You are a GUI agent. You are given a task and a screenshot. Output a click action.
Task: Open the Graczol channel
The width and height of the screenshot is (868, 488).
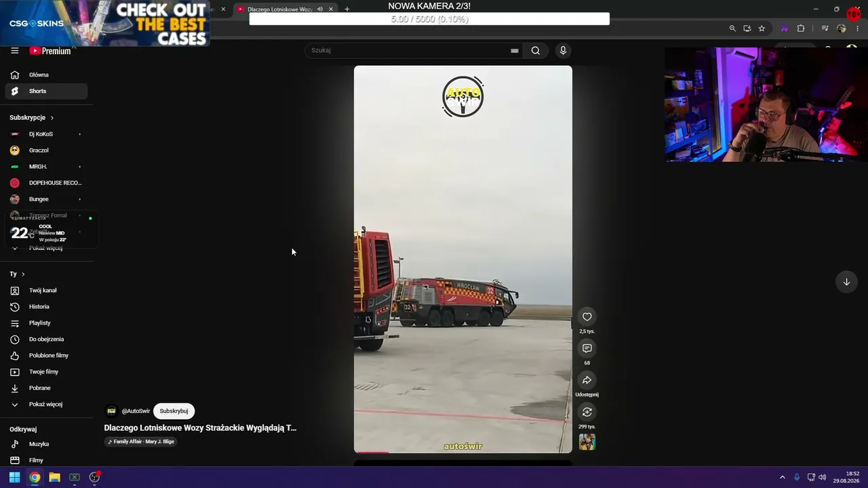(x=46, y=150)
